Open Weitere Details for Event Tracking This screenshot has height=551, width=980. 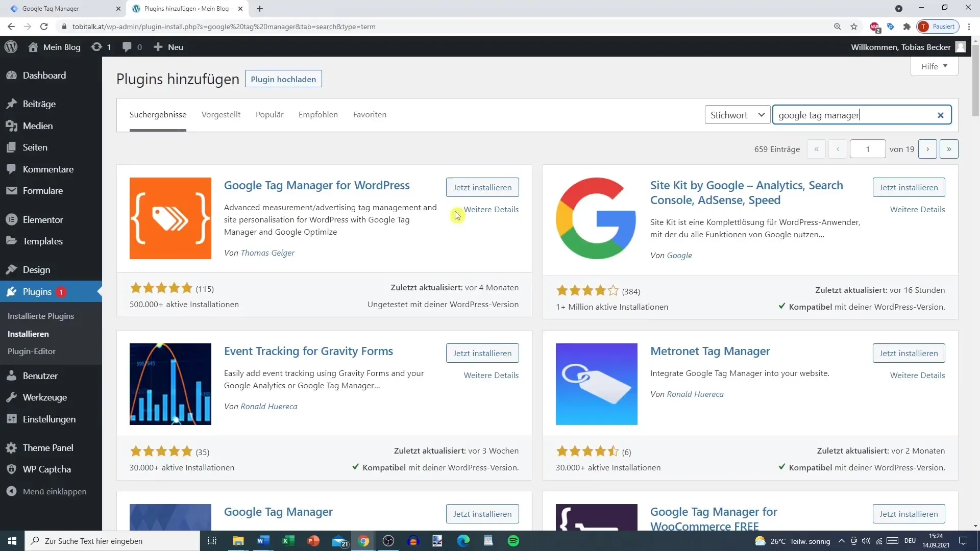(x=491, y=375)
